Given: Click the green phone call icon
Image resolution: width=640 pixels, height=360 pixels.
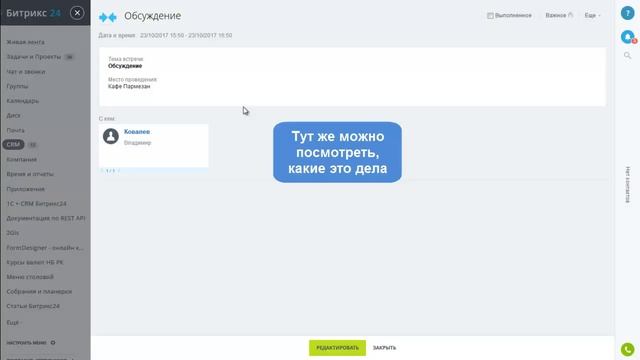Looking at the screenshot, I should tap(627, 349).
